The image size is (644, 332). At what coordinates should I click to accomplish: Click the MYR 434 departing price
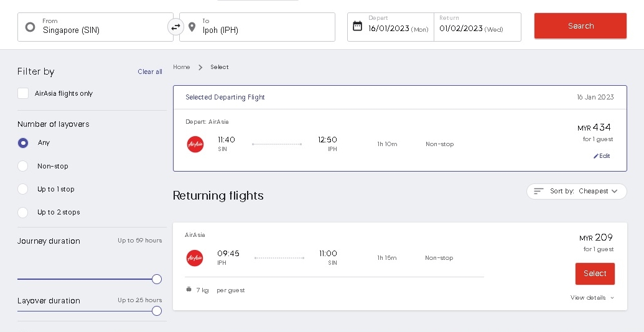(x=594, y=127)
